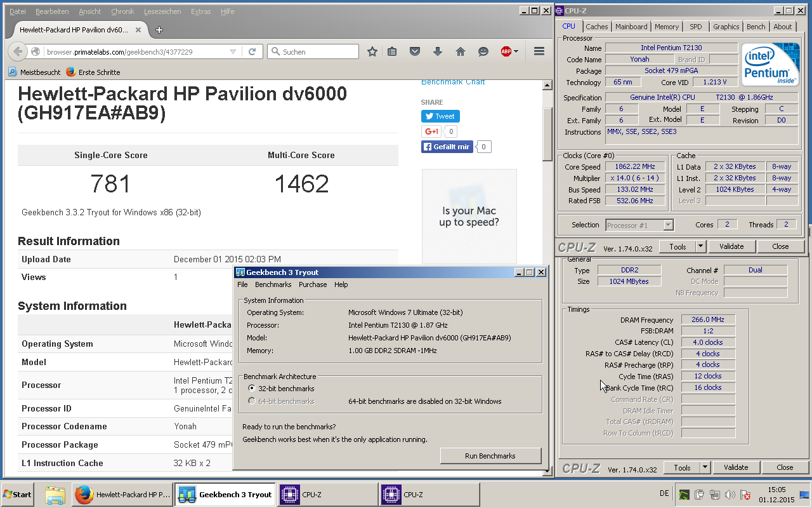
Task: Open Datei menu in Firefox
Action: coord(18,11)
